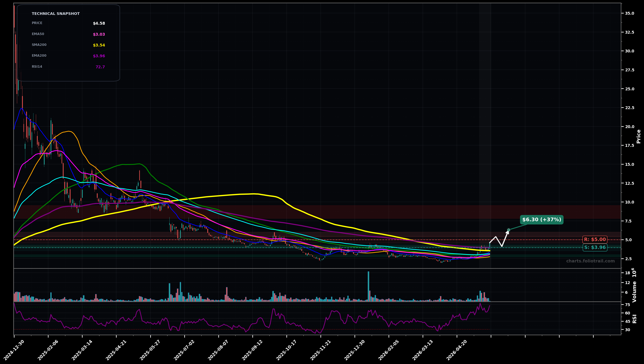Click the EMA50 value $3.03
644x364 pixels.
pos(99,34)
